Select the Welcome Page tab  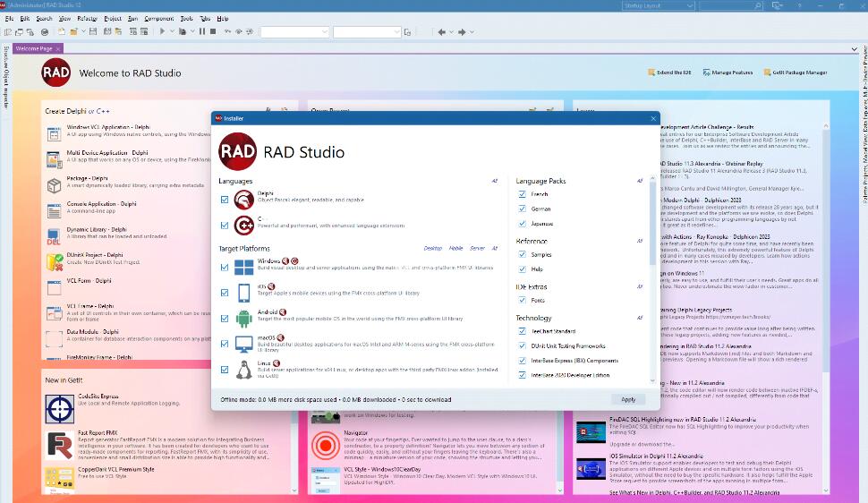(x=36, y=48)
